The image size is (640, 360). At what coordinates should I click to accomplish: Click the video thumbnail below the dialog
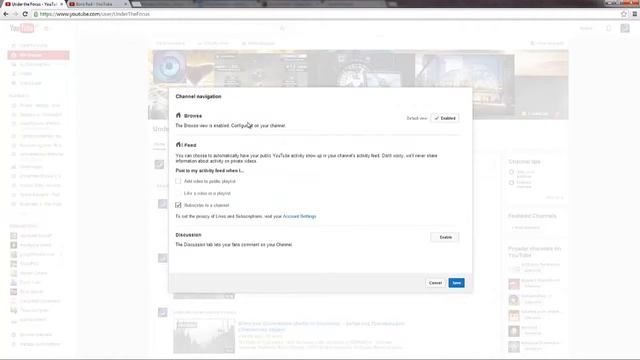click(x=204, y=336)
